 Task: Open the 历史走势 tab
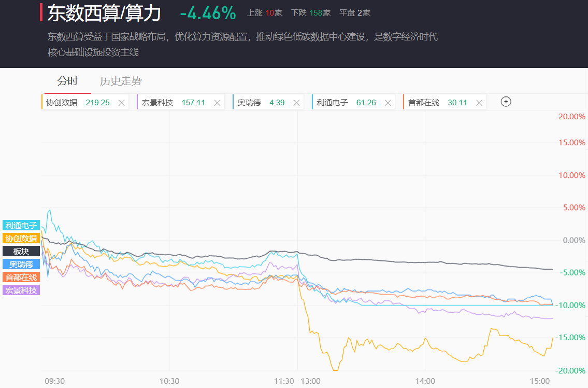tap(121, 81)
